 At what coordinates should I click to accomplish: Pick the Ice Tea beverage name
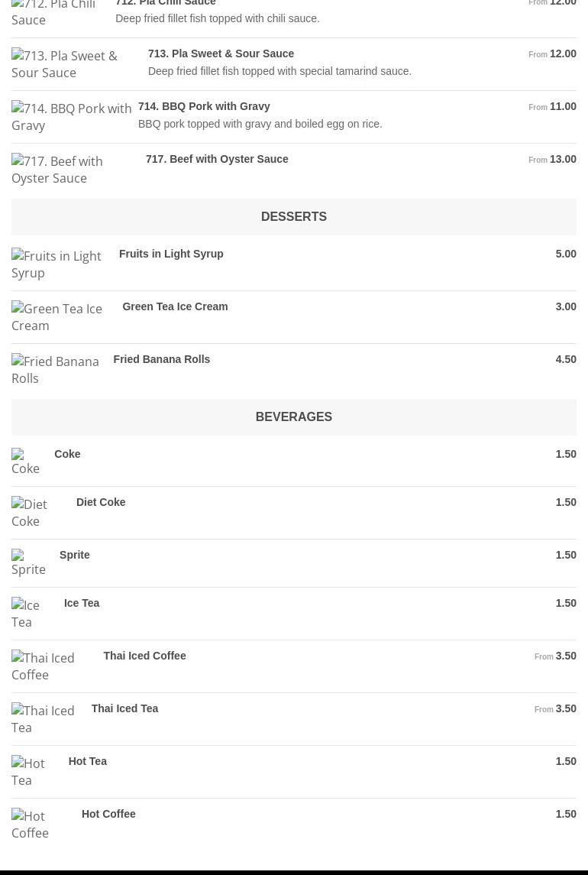82,603
